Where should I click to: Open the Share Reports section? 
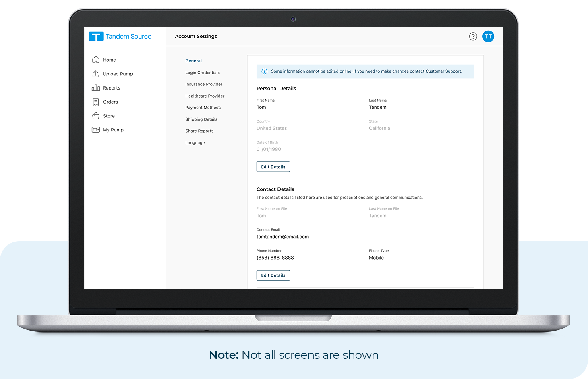coord(199,131)
